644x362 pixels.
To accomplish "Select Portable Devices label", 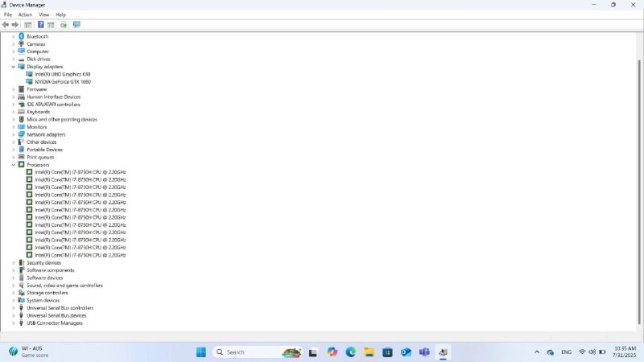I will [45, 150].
